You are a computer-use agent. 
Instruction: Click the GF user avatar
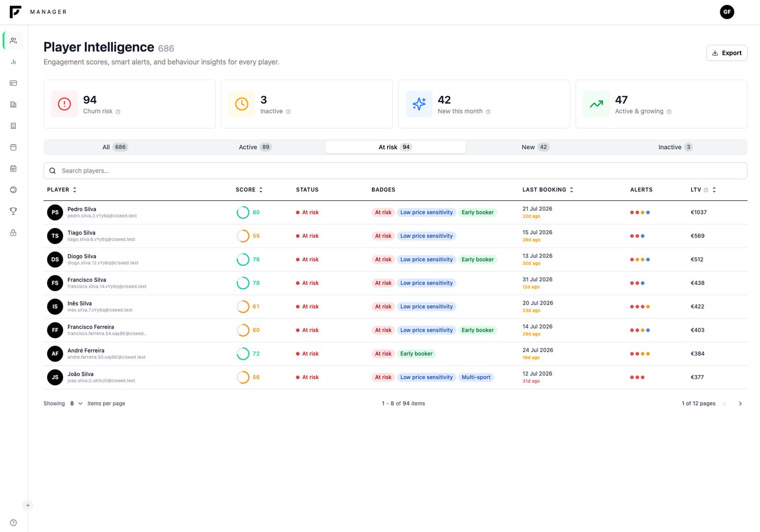pos(727,12)
